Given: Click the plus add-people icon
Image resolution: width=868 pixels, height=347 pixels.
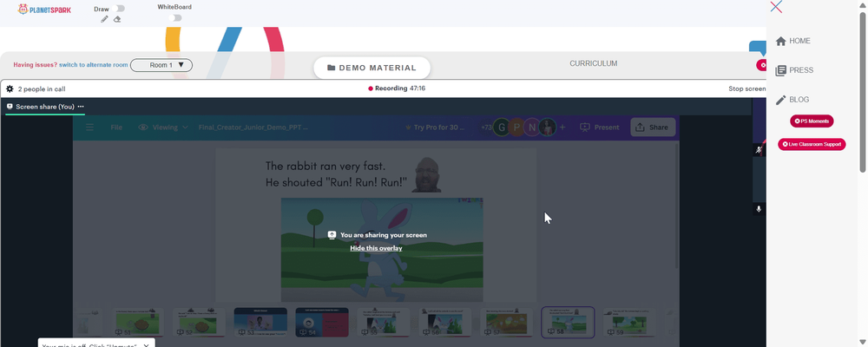Looking at the screenshot, I should coord(562,128).
